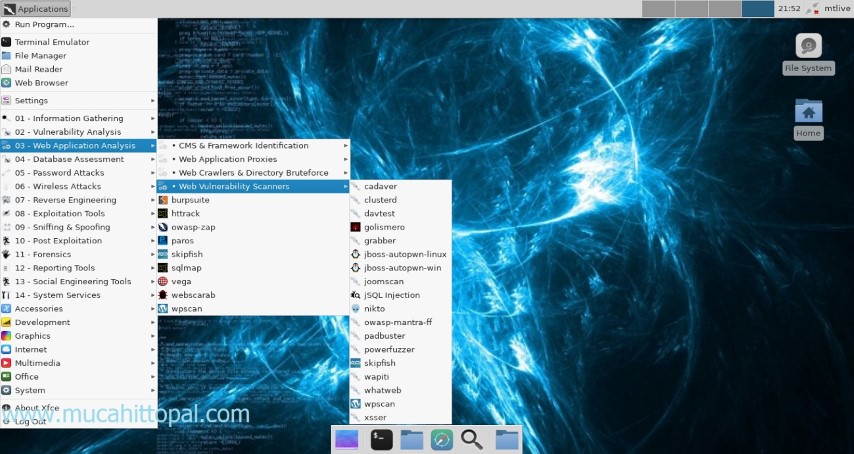The height and width of the screenshot is (454, 854).
Task: Open Web Application Proxies submenu
Action: point(253,159)
